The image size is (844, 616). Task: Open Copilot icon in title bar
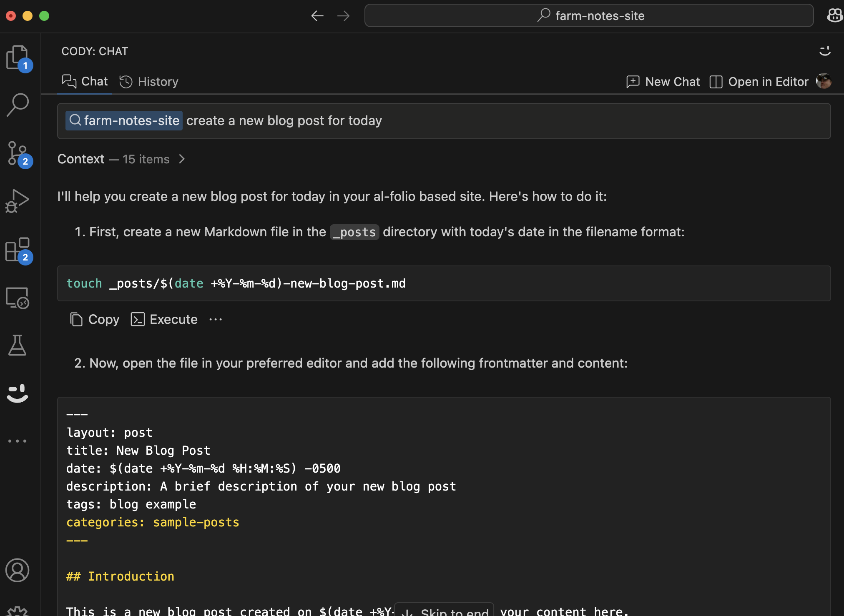coord(835,15)
